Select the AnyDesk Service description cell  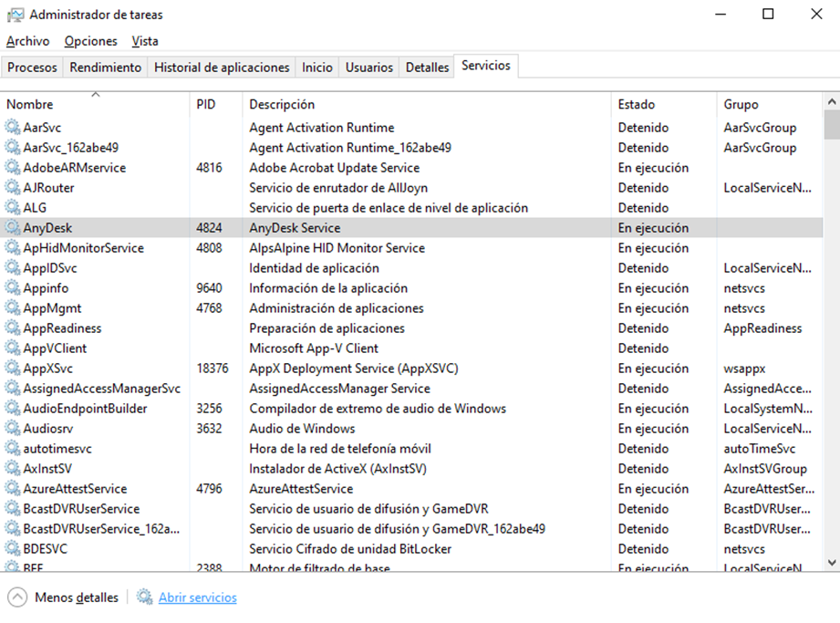[x=295, y=228]
